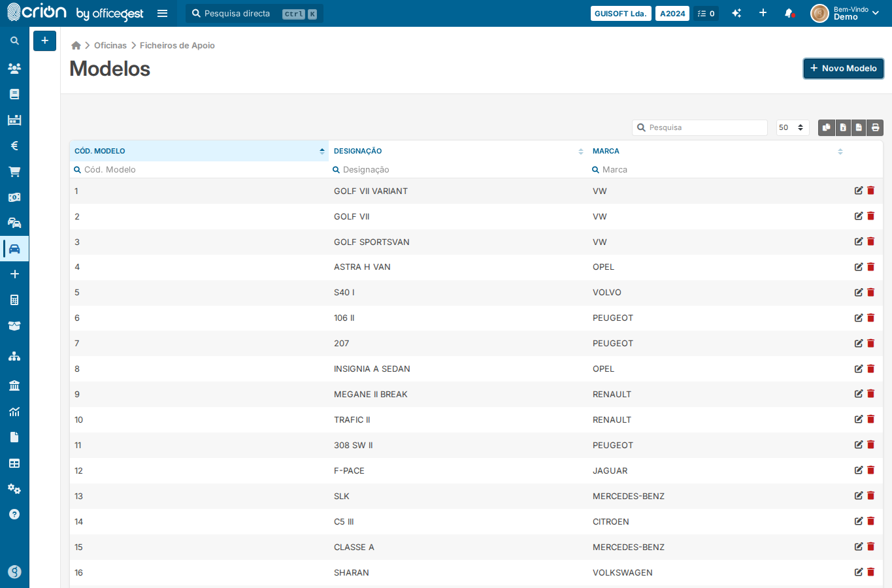Go to home via breadcrumb house icon

tap(76, 45)
